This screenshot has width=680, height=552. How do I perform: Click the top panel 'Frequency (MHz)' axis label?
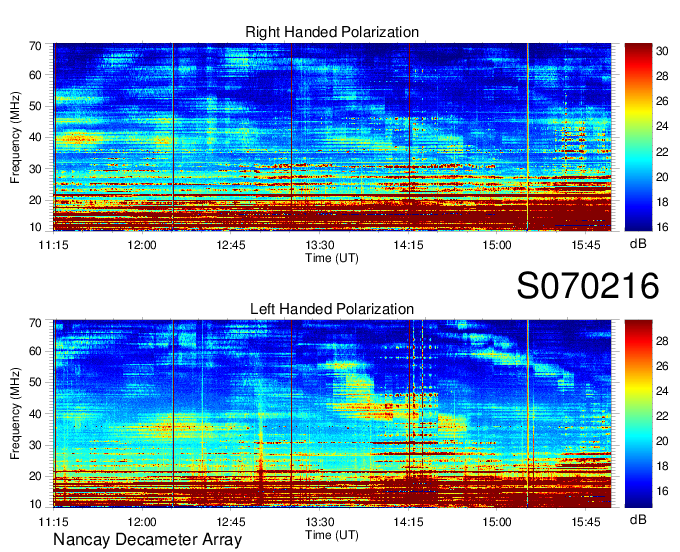point(15,137)
